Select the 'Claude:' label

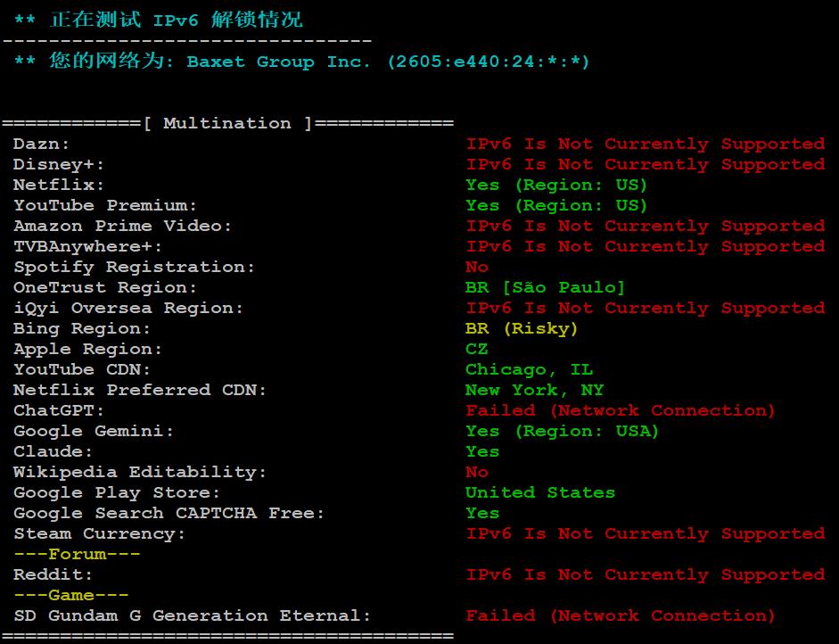(53, 452)
